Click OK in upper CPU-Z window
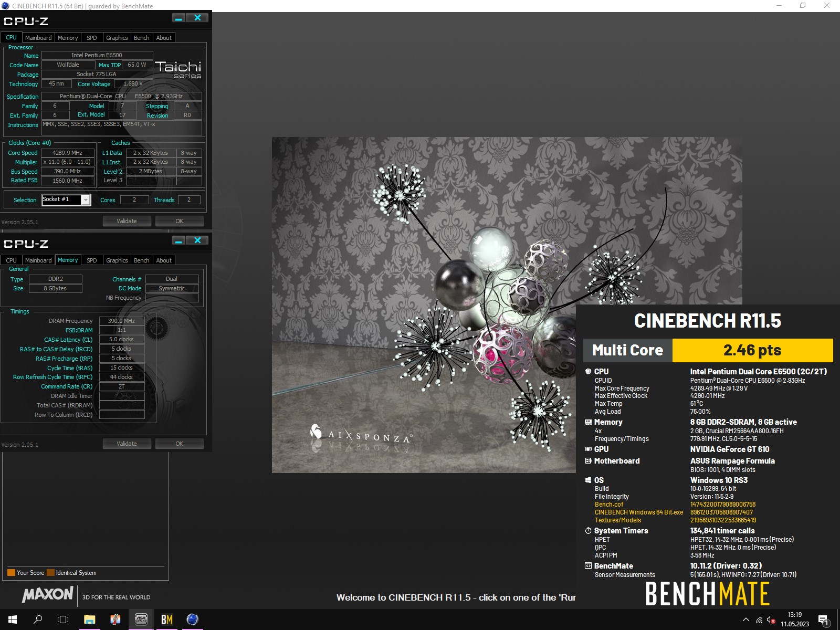Viewport: 840px width, 630px height. pyautogui.click(x=179, y=221)
